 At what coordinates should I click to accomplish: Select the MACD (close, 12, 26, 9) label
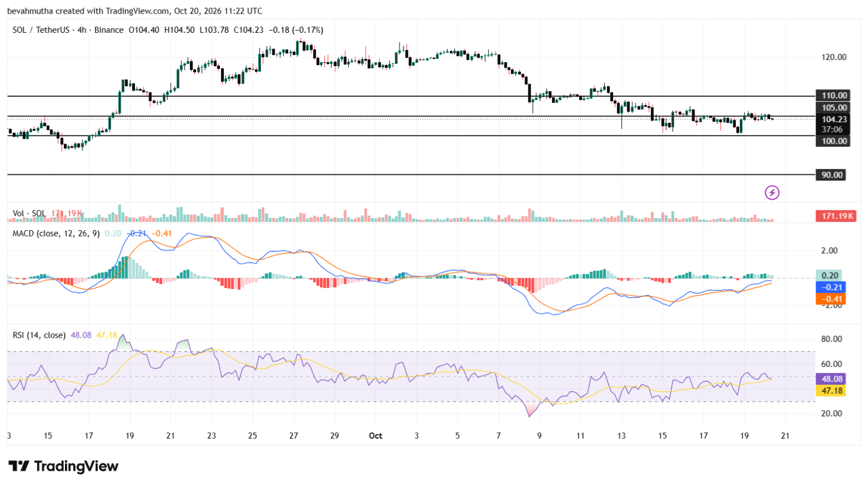pos(56,234)
